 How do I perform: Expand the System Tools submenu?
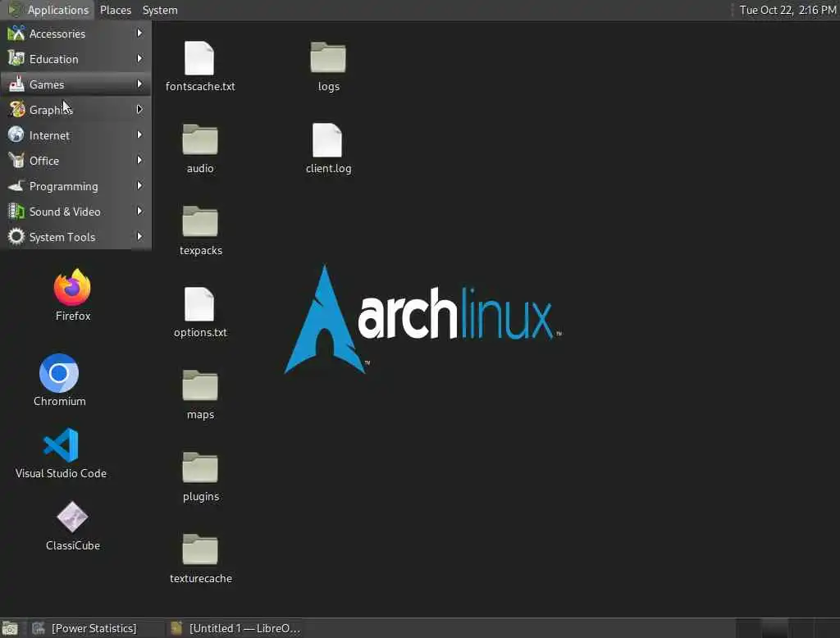pyautogui.click(x=76, y=237)
